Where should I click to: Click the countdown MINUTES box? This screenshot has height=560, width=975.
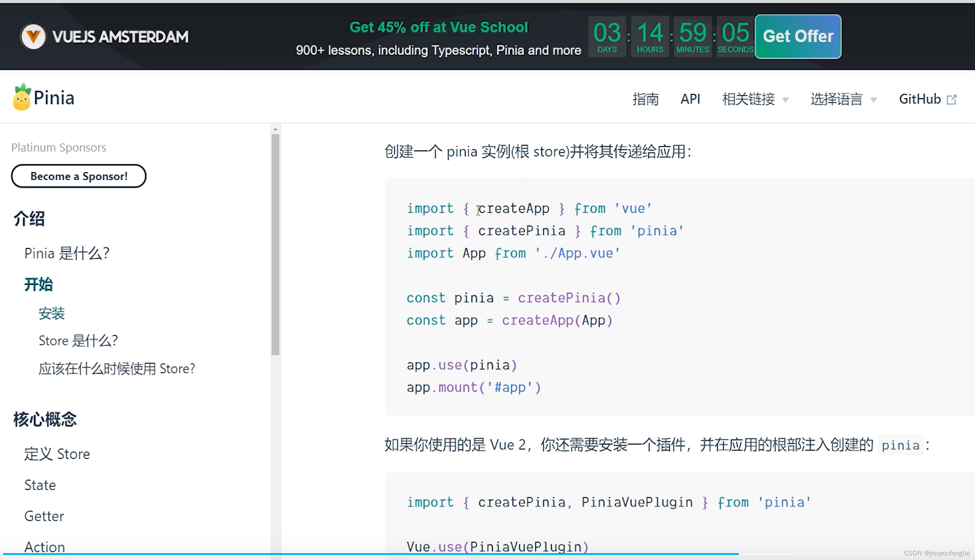(692, 37)
